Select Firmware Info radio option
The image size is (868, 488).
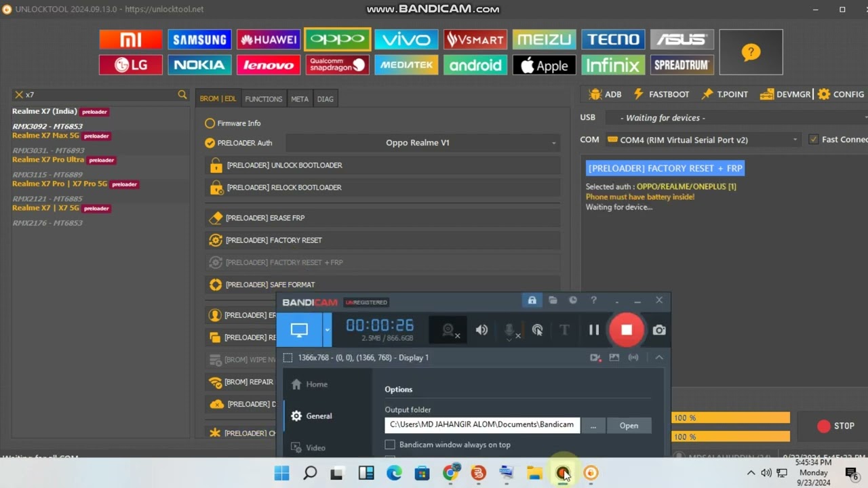pos(210,123)
